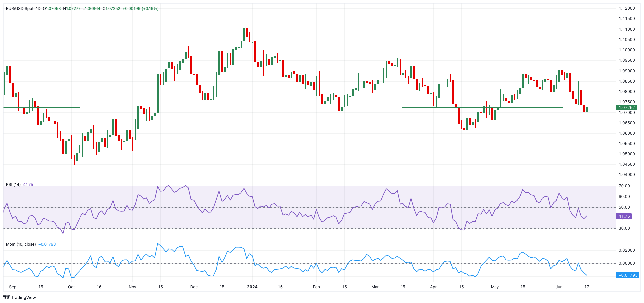Select the 30.00 oversold level on the RSI scale
This screenshot has width=644, height=303.
coord(624,228)
